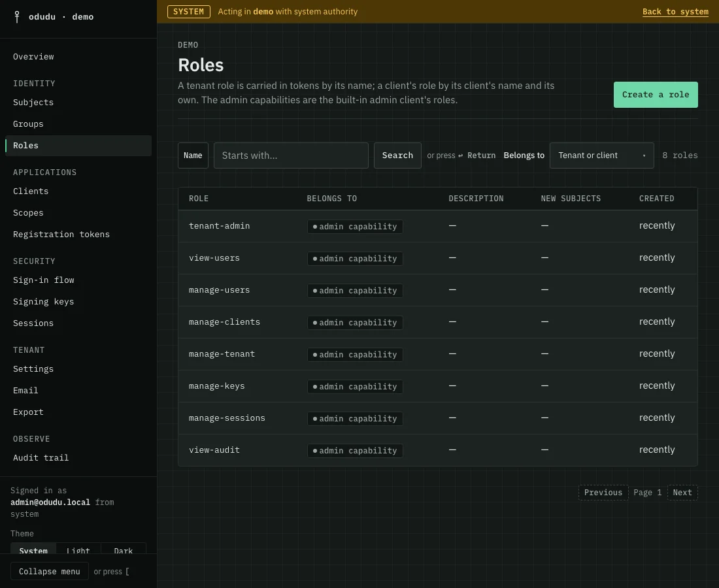Open the tenant-admin role
Screen dimensions: 719x588
(219, 226)
